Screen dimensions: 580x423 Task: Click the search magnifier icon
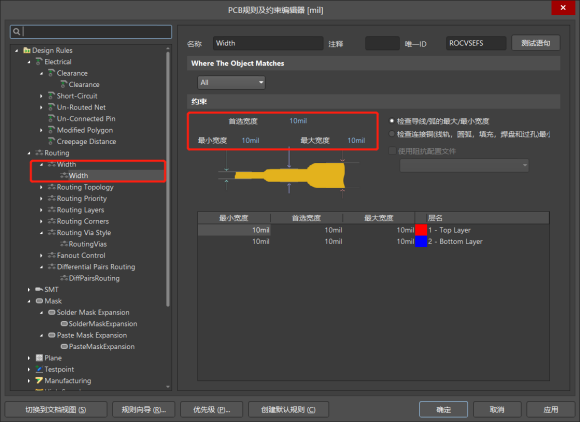click(x=17, y=32)
